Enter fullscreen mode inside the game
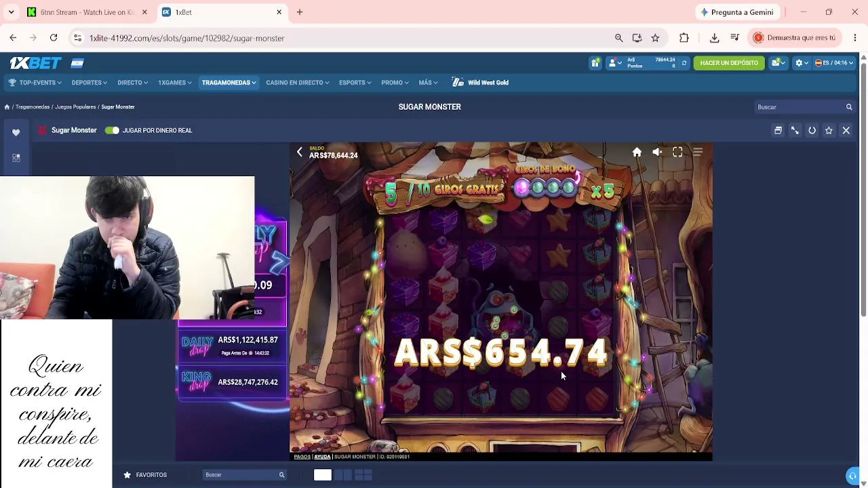 point(677,152)
